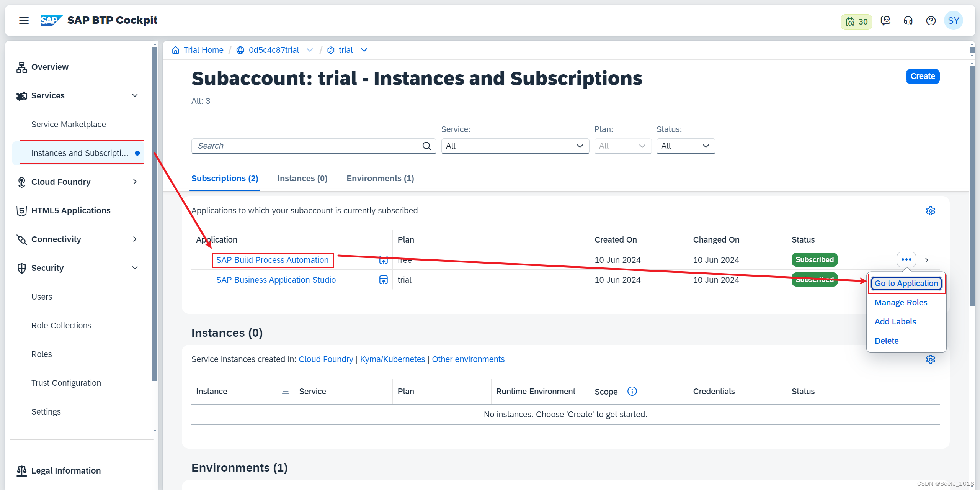This screenshot has height=490, width=980.
Task: Open Trust Configuration under Security
Action: click(66, 383)
